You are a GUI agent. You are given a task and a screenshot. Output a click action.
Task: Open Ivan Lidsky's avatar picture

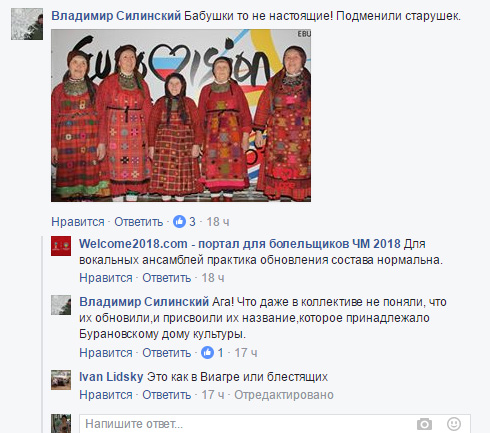pos(61,380)
